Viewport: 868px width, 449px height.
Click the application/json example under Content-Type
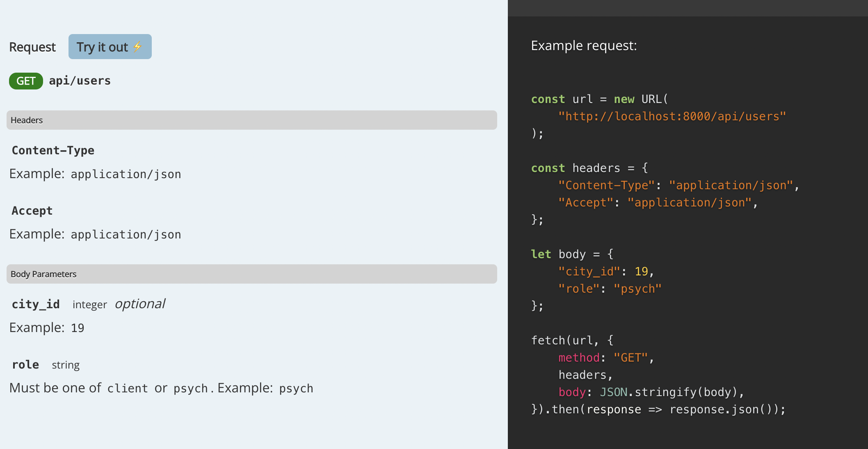pyautogui.click(x=126, y=174)
